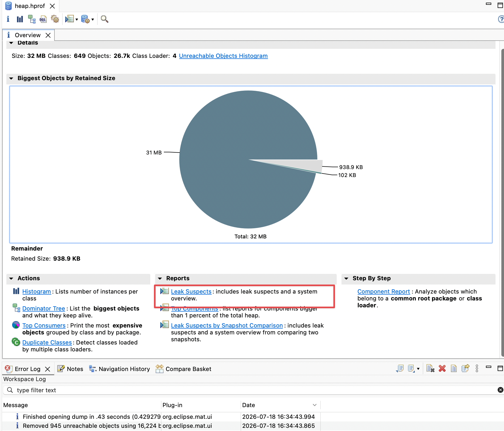Open the reports dropdown arrow in toolbar
This screenshot has height=431, width=504.
click(x=77, y=19)
